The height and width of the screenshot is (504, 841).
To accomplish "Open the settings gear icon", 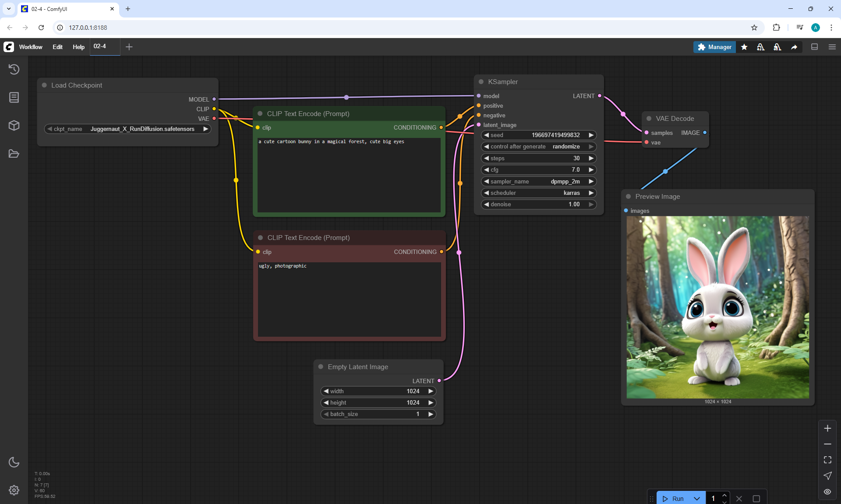I will click(14, 490).
